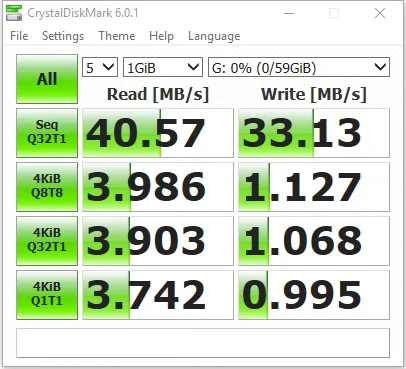Click the Seq read result 40.57

pos(158,133)
